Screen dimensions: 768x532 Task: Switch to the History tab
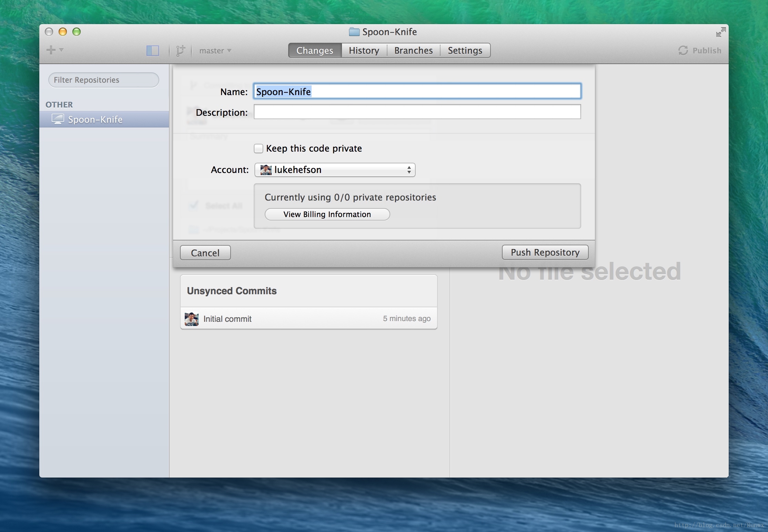(364, 51)
